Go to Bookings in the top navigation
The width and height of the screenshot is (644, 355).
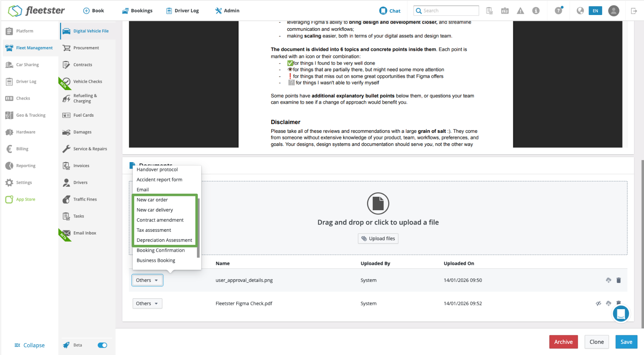(x=137, y=11)
